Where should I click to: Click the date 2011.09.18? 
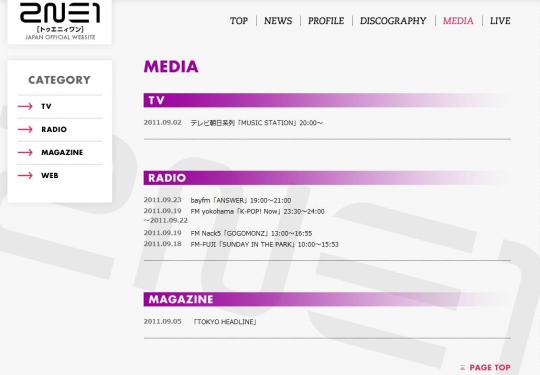163,244
